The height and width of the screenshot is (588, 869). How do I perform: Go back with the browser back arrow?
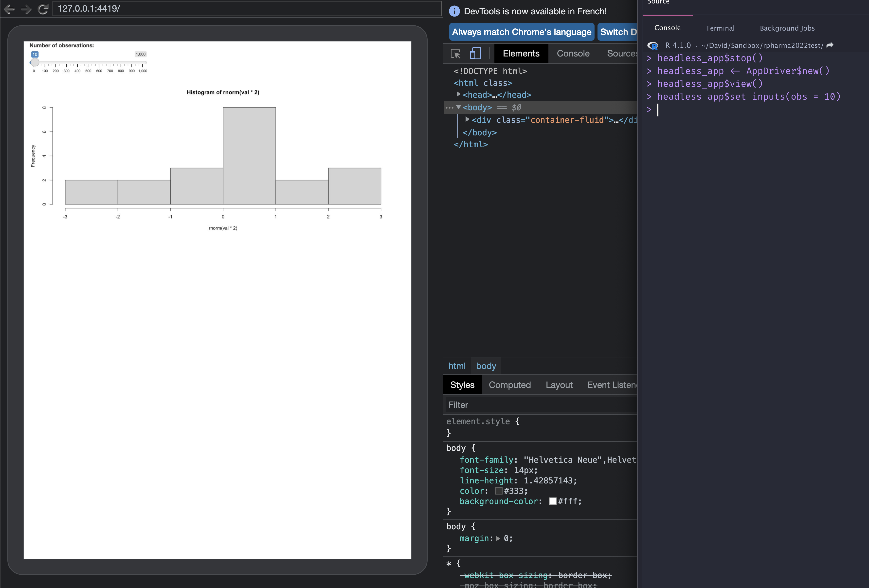click(9, 9)
